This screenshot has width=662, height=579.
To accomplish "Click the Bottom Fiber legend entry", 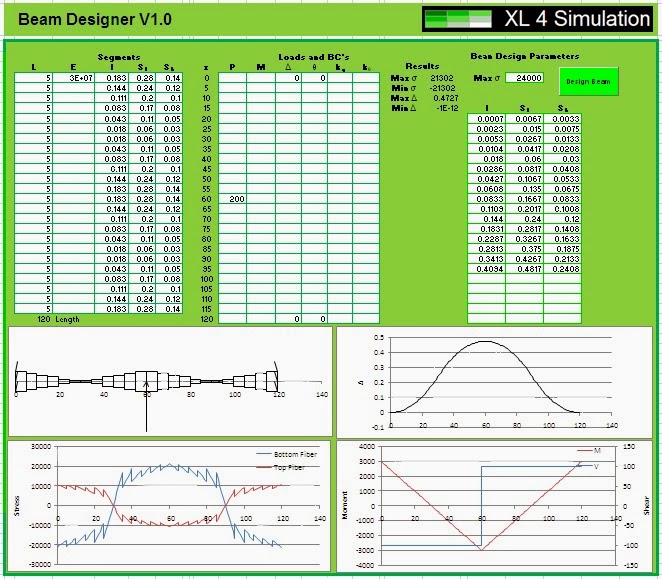I will point(286,454).
